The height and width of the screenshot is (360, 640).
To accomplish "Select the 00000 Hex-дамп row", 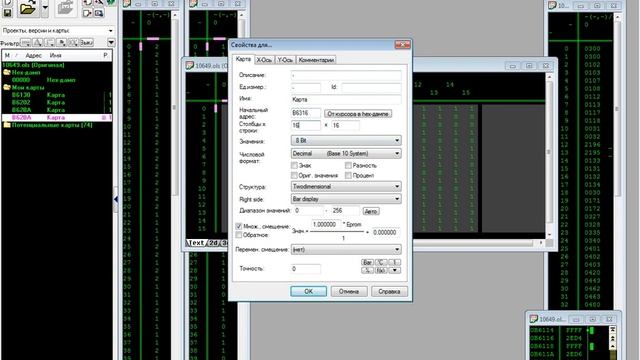I will pos(57,80).
